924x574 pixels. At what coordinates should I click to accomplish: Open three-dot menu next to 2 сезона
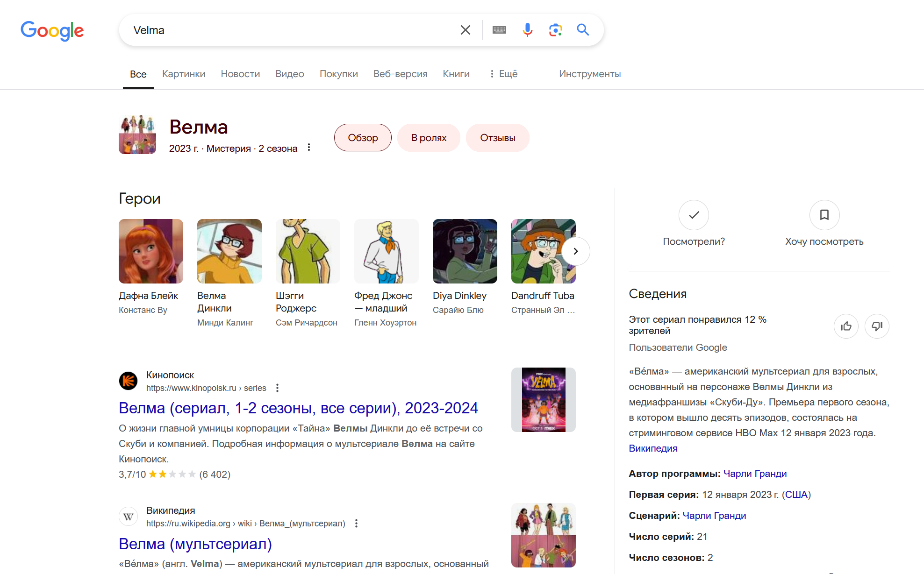[309, 148]
